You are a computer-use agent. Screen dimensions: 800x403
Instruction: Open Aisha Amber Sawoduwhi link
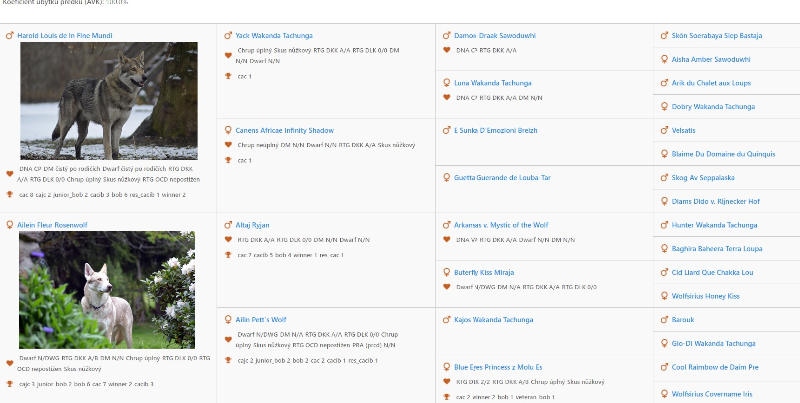pyautogui.click(x=711, y=60)
